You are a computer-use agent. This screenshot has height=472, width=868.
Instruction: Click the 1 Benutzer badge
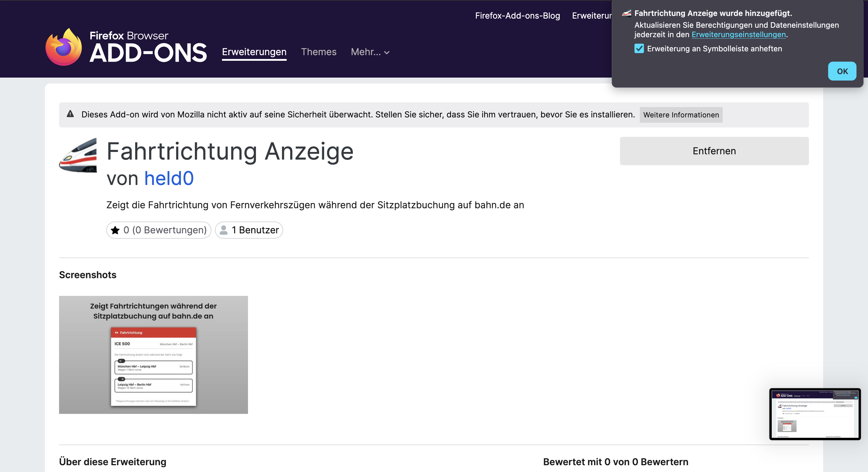[249, 230]
